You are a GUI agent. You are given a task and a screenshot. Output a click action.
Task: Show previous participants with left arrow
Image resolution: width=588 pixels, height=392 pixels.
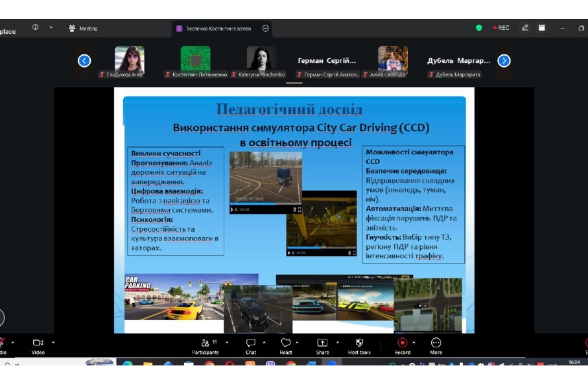[x=84, y=61]
